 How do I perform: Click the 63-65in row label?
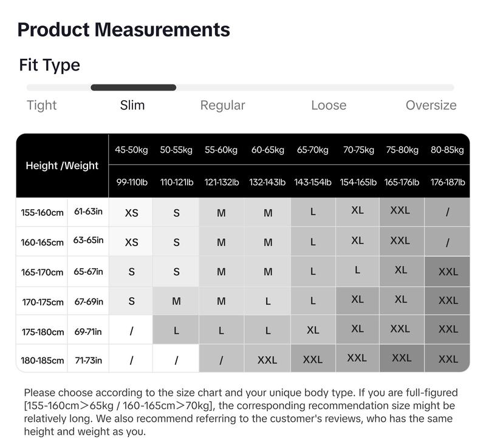click(88, 240)
